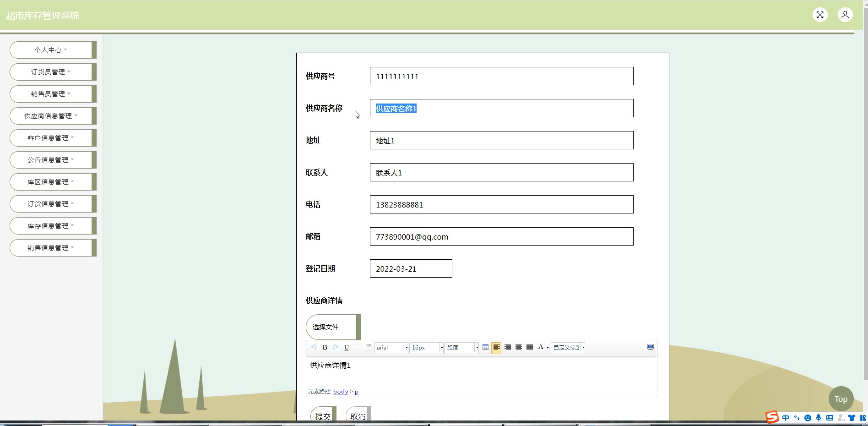
Task: Expand the 个人中心 sidebar menu
Action: pos(53,50)
